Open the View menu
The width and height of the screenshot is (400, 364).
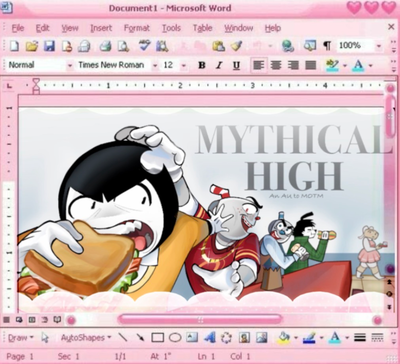tap(70, 28)
